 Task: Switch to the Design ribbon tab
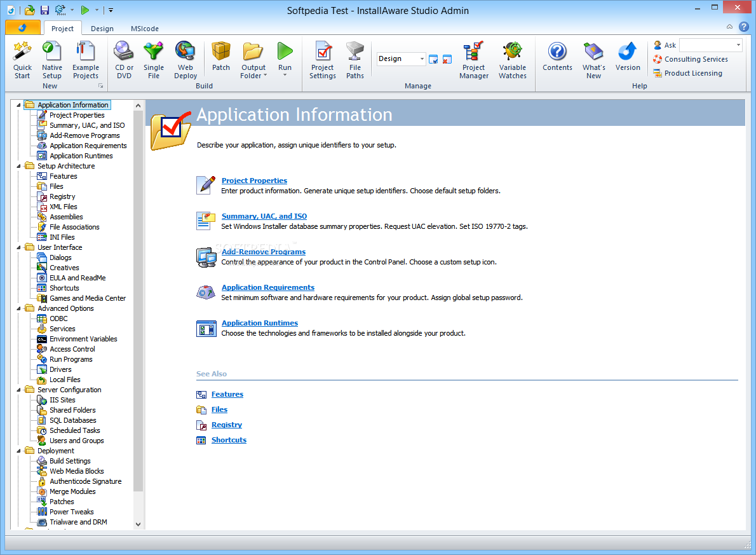pos(102,29)
